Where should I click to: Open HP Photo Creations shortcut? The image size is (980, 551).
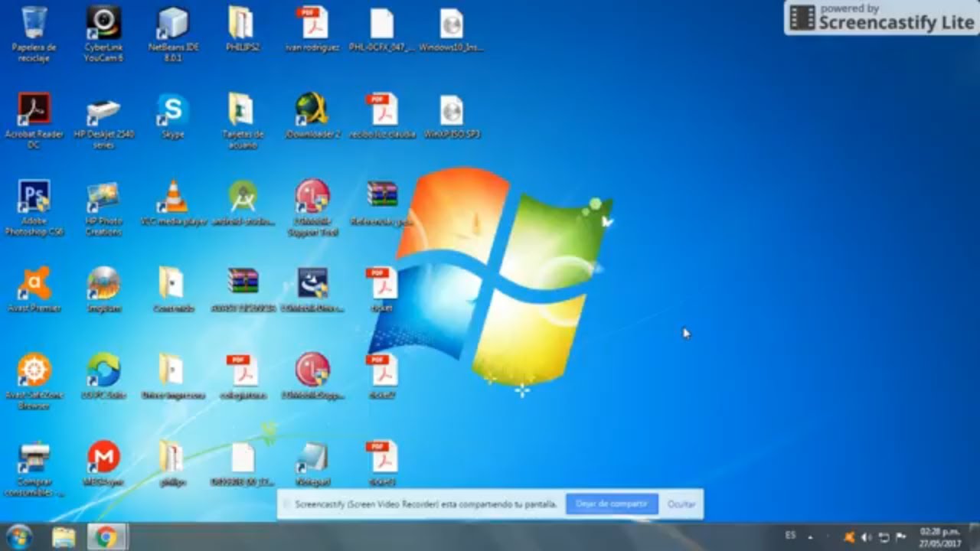tap(103, 208)
